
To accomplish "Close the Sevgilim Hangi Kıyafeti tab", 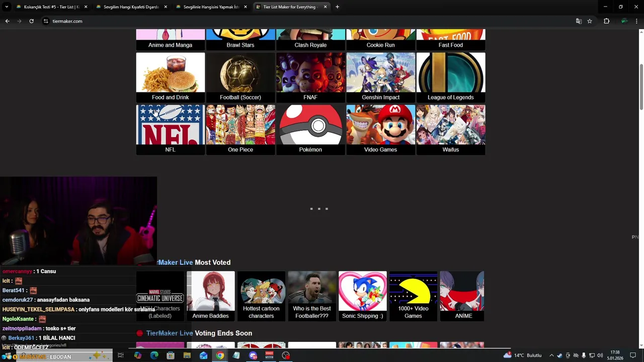I will point(166,7).
